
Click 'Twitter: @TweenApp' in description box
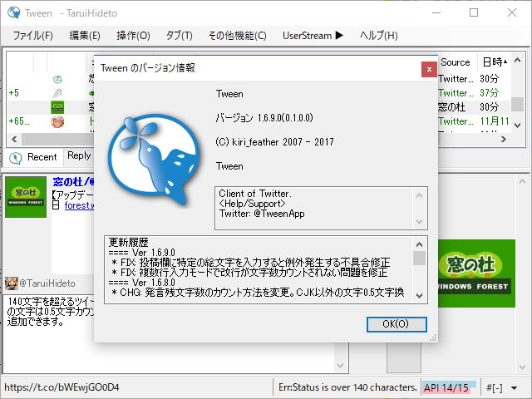pos(262,214)
